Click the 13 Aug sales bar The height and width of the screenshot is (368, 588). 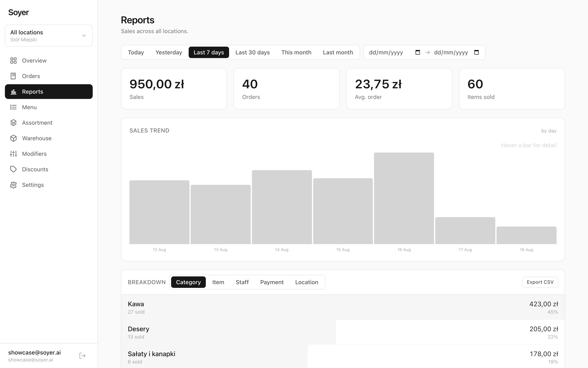point(221,214)
